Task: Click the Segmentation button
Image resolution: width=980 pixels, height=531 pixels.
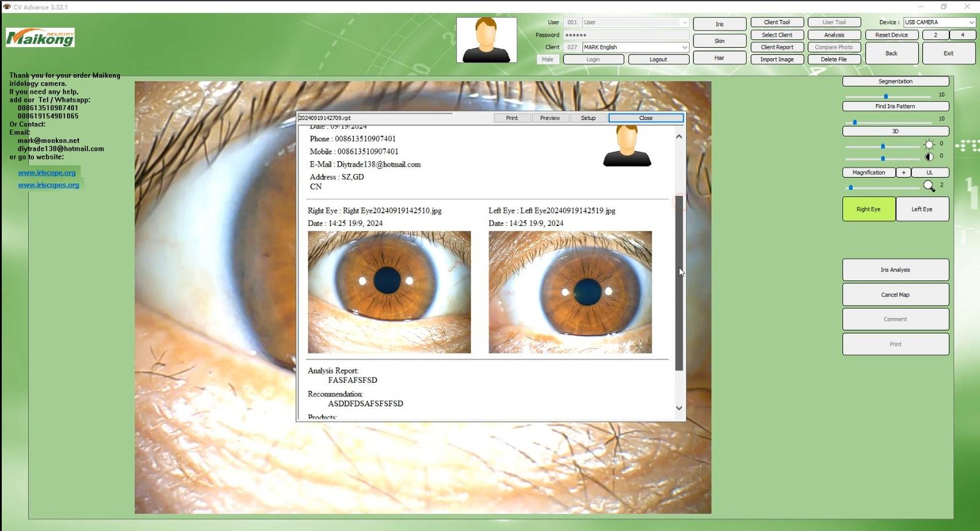Action: (x=895, y=81)
